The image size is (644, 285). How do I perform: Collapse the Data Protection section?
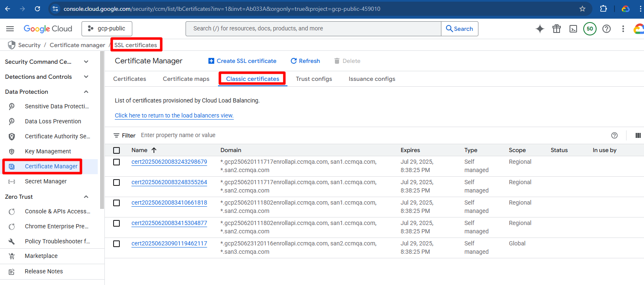tap(86, 92)
